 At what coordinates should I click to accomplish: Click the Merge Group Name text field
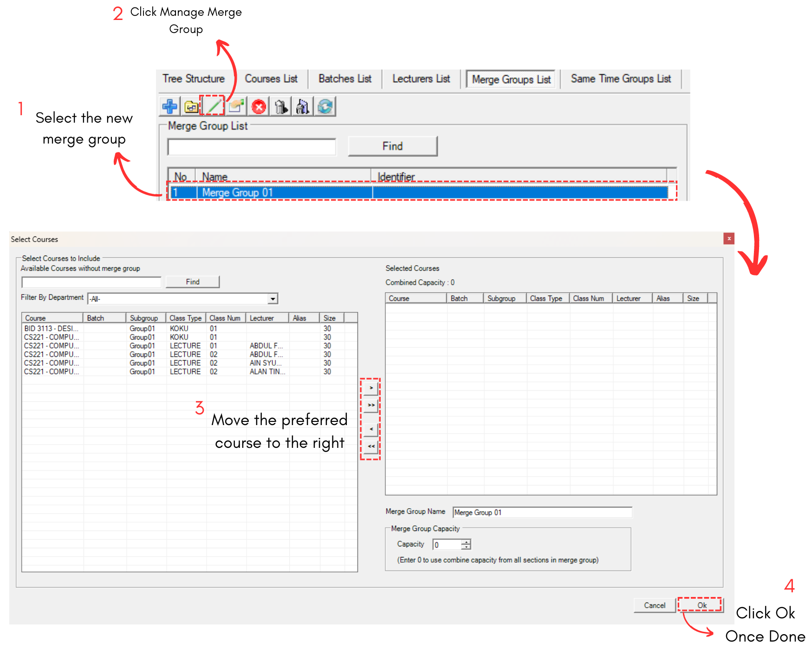(542, 512)
